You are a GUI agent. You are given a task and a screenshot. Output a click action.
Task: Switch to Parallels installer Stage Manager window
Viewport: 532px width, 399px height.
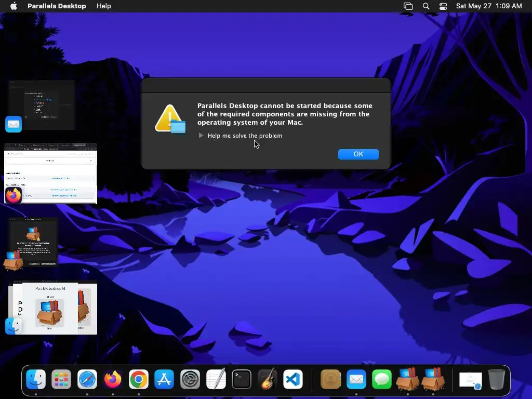coord(34,242)
